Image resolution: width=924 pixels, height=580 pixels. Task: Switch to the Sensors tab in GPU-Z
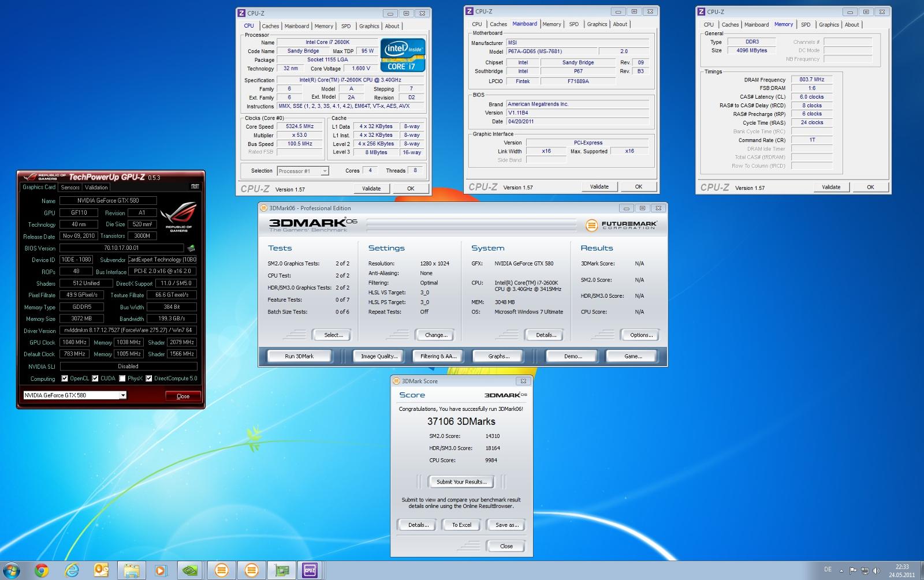(x=70, y=187)
